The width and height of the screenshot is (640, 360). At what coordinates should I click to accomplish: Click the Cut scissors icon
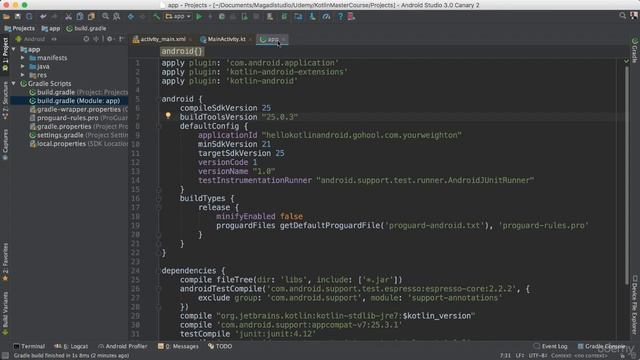coord(68,17)
